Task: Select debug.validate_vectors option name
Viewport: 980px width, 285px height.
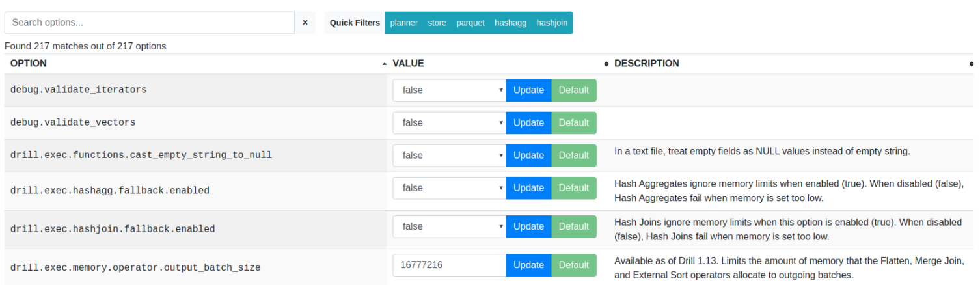Action: [x=73, y=122]
